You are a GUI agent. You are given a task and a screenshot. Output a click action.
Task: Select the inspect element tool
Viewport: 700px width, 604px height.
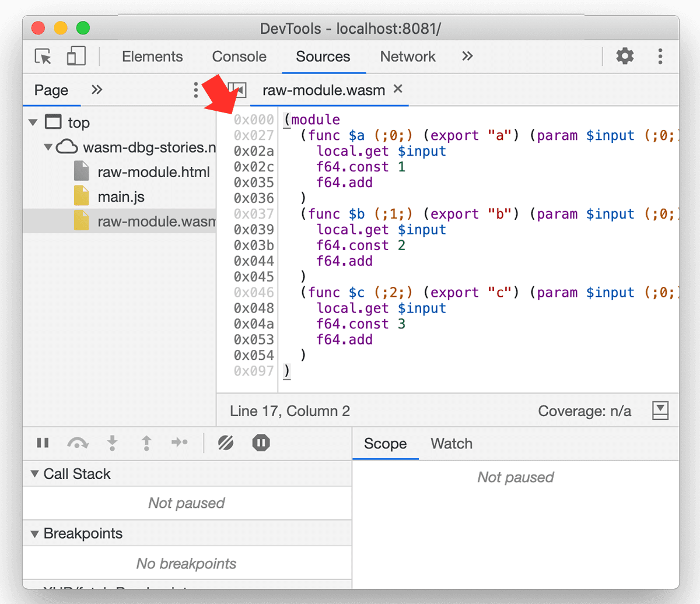coord(42,57)
